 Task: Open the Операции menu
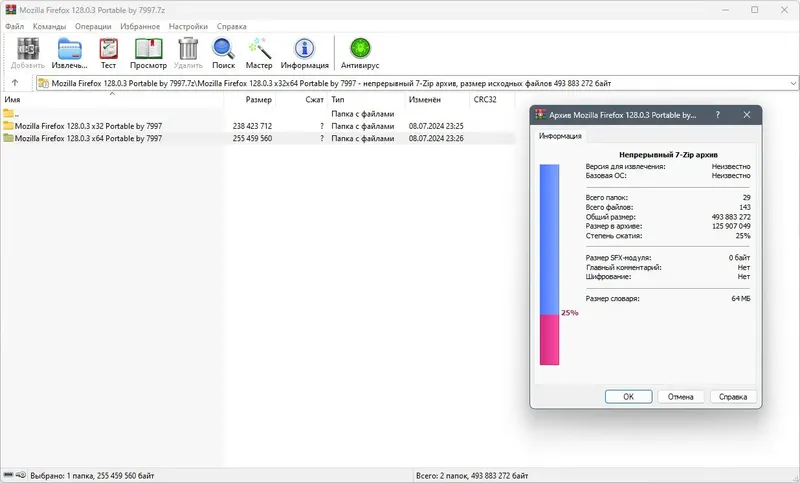coord(93,26)
